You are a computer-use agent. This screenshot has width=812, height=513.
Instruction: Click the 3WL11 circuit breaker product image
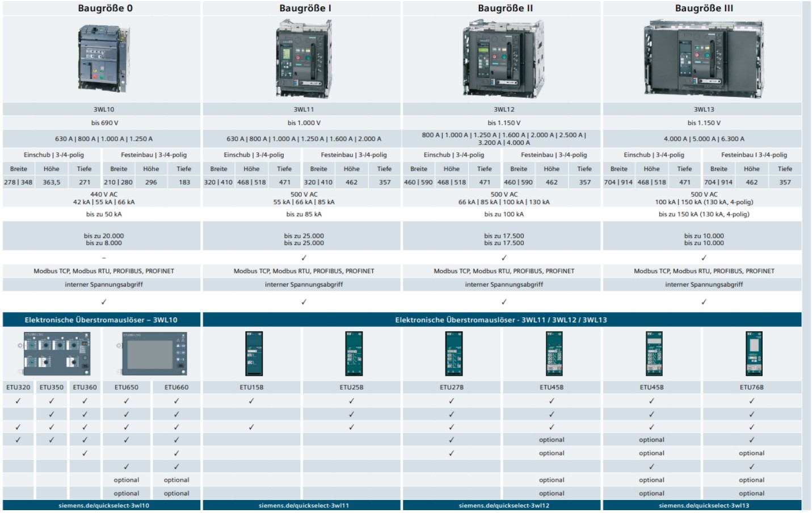coord(304,59)
